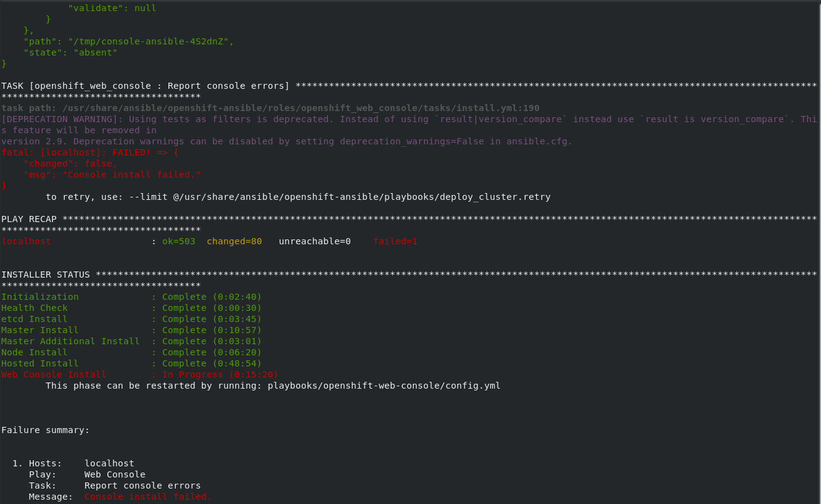Click the green "ok=503" recap value
This screenshot has width=821, height=504.
pos(178,241)
